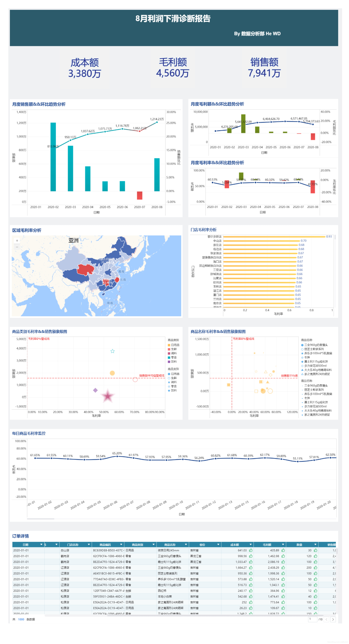349x644 pixels.
Task: Click red 生鲜 color legend swatch
Action: [169, 349]
